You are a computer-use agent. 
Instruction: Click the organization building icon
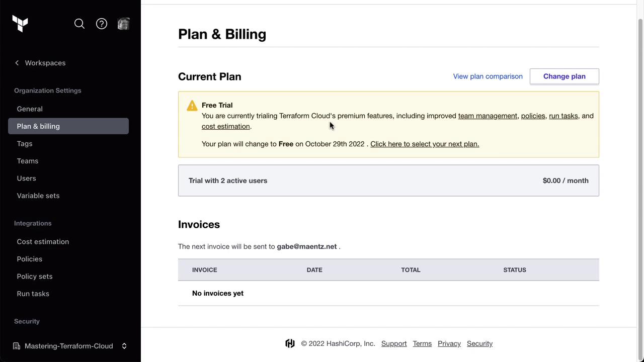pyautogui.click(x=17, y=346)
